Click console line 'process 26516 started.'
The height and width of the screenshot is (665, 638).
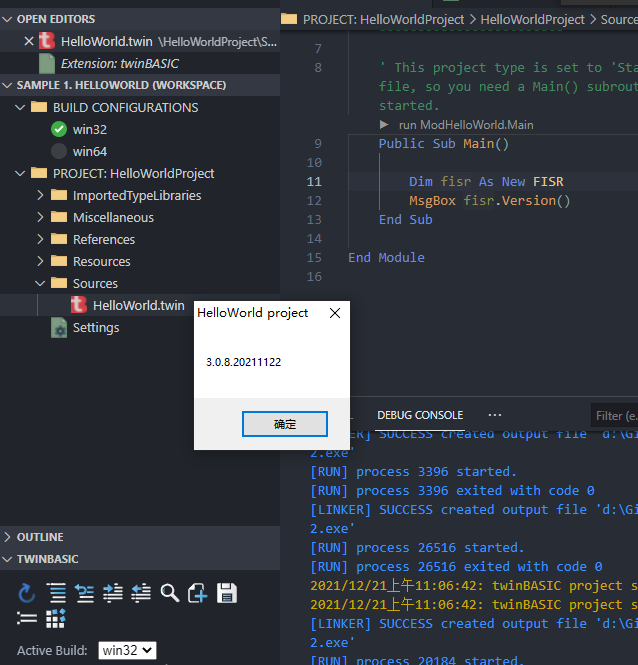(417, 548)
